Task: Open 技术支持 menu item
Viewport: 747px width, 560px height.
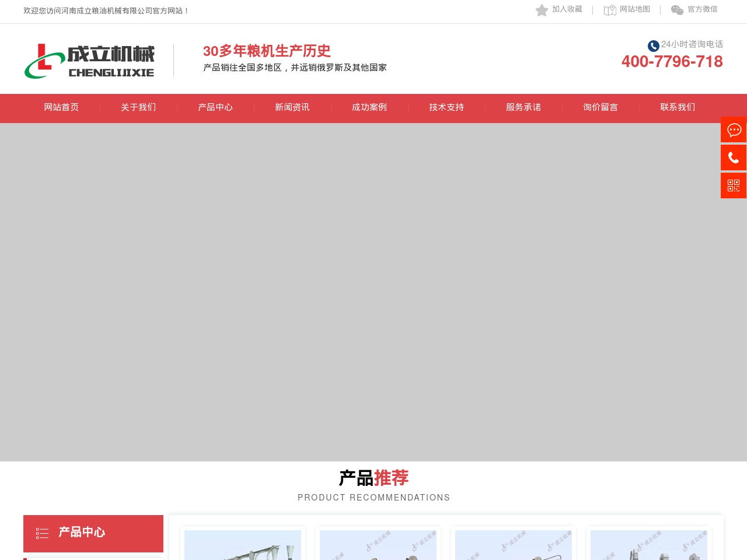Action: 446,107
